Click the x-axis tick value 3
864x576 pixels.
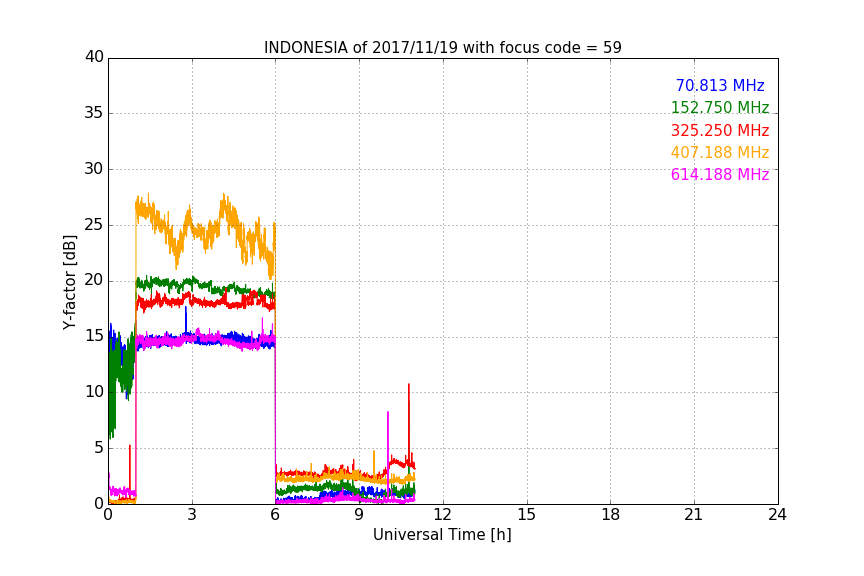coord(192,515)
